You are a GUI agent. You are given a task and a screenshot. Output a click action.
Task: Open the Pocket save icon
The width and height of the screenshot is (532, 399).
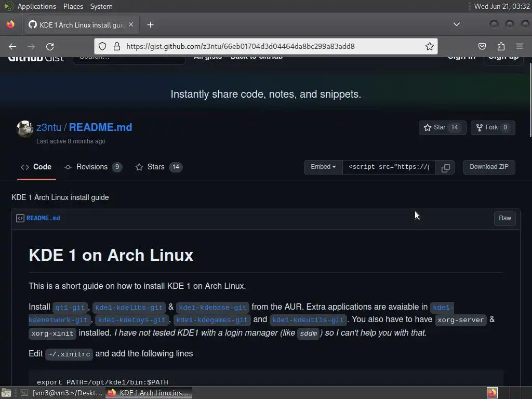point(482,46)
